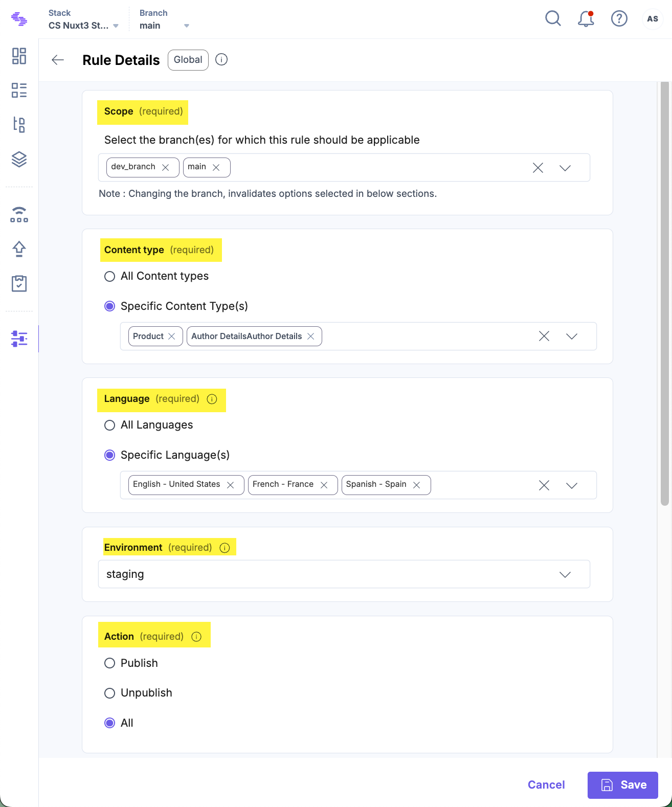The width and height of the screenshot is (672, 807).
Task: Click the Environment section info icon
Action: pos(225,548)
